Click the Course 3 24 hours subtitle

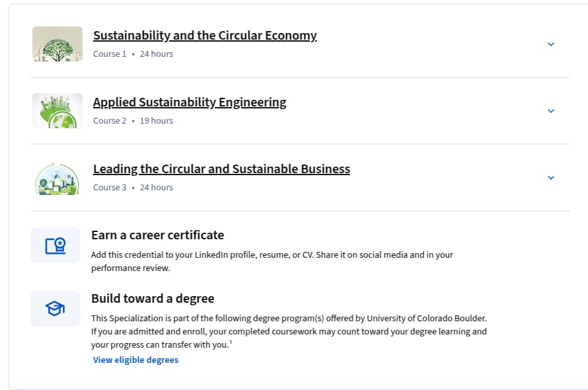click(133, 188)
